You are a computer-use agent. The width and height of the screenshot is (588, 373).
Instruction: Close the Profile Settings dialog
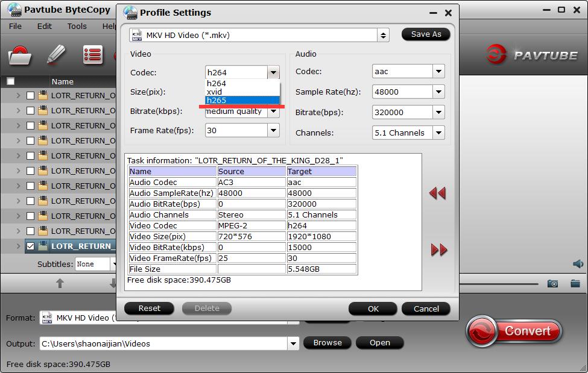point(448,13)
